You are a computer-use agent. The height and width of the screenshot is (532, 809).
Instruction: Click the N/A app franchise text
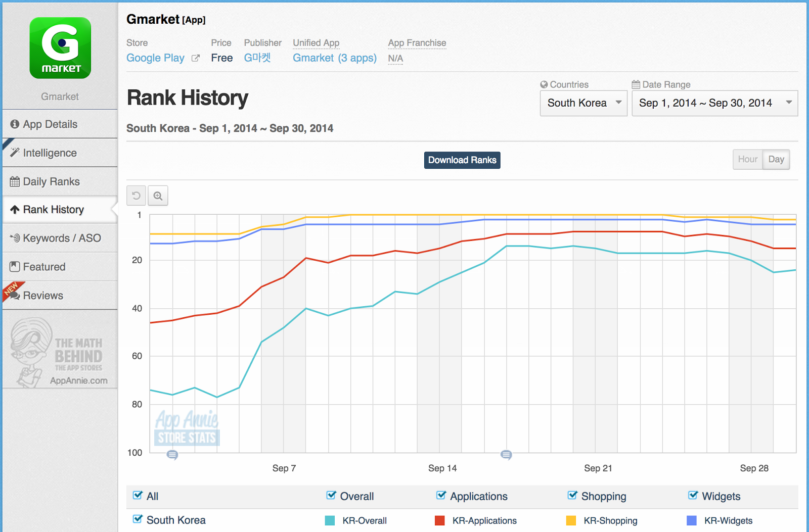pos(395,59)
